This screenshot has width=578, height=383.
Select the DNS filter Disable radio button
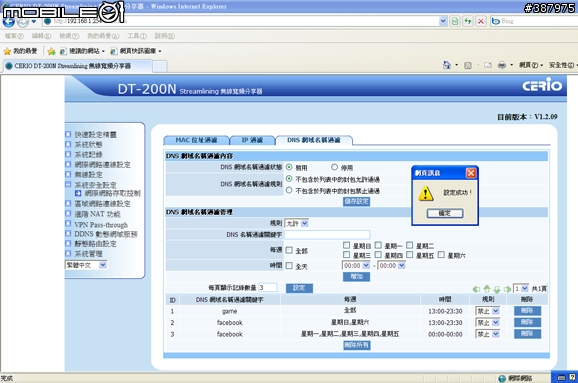(x=334, y=167)
